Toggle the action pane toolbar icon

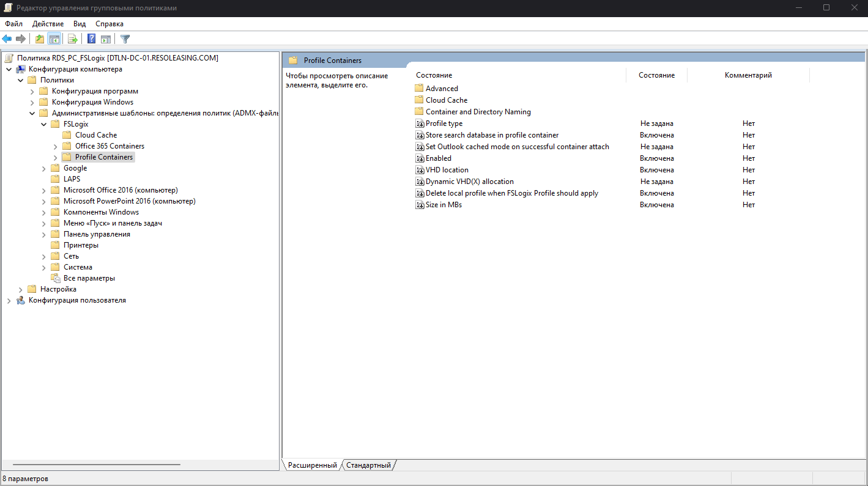point(106,39)
